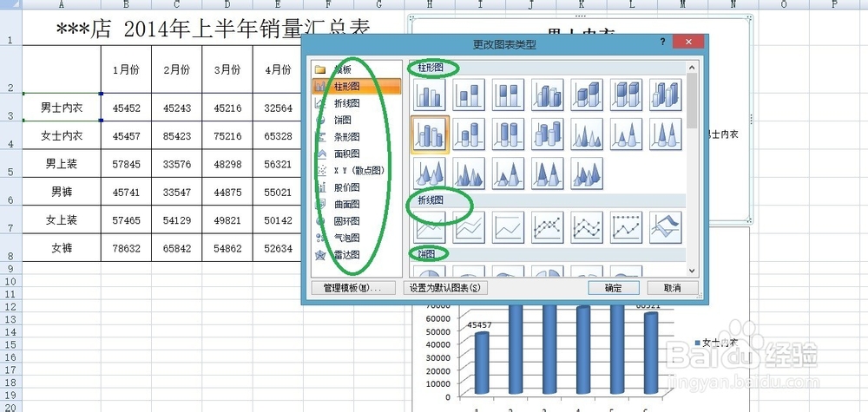Choose the Stacked Line chart type
The image size is (868, 412).
(x=469, y=226)
